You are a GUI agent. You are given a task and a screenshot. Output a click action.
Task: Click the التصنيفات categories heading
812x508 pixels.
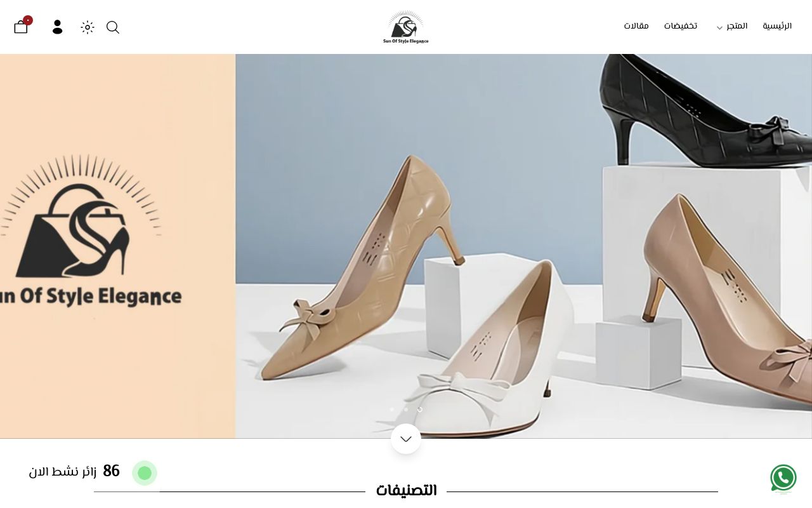(406, 491)
